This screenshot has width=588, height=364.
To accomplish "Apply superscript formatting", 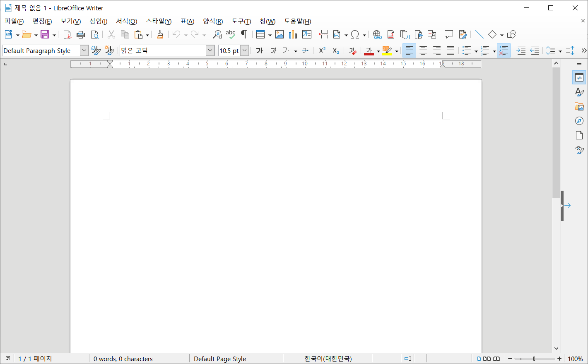I will point(322,50).
